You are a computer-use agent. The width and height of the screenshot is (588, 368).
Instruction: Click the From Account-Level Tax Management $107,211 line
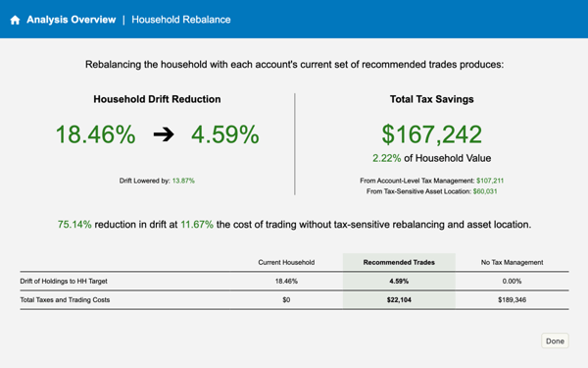tap(431, 181)
